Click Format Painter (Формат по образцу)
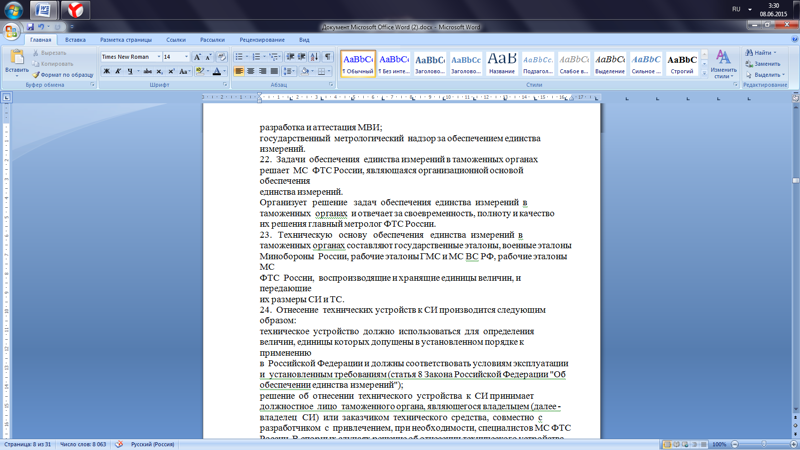This screenshot has width=800, height=450. click(63, 74)
